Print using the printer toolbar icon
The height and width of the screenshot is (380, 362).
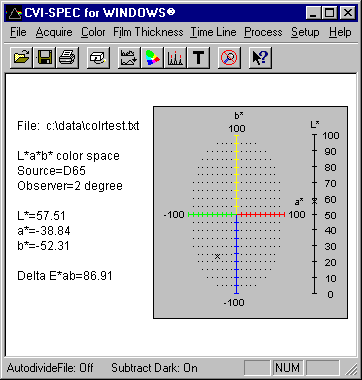[67, 58]
